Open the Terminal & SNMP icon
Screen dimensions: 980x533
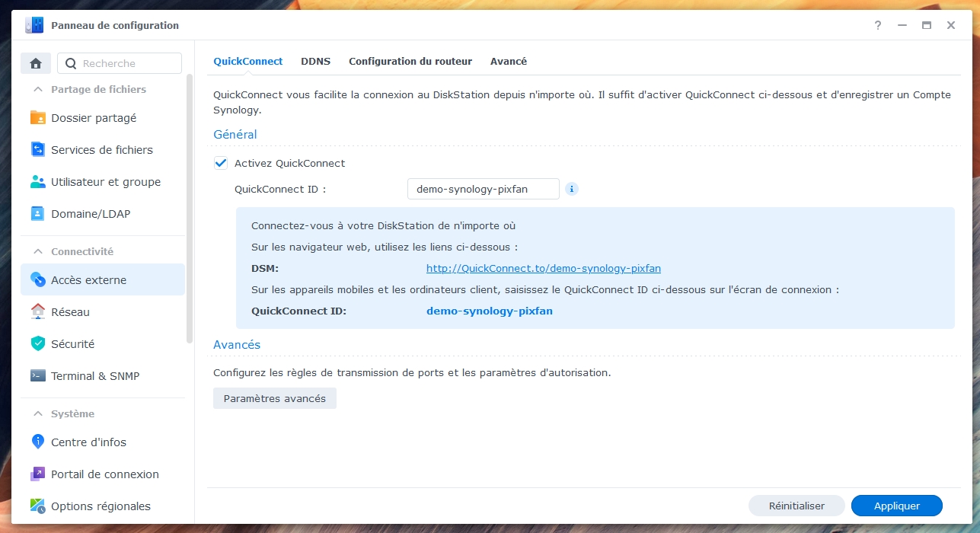click(x=38, y=376)
